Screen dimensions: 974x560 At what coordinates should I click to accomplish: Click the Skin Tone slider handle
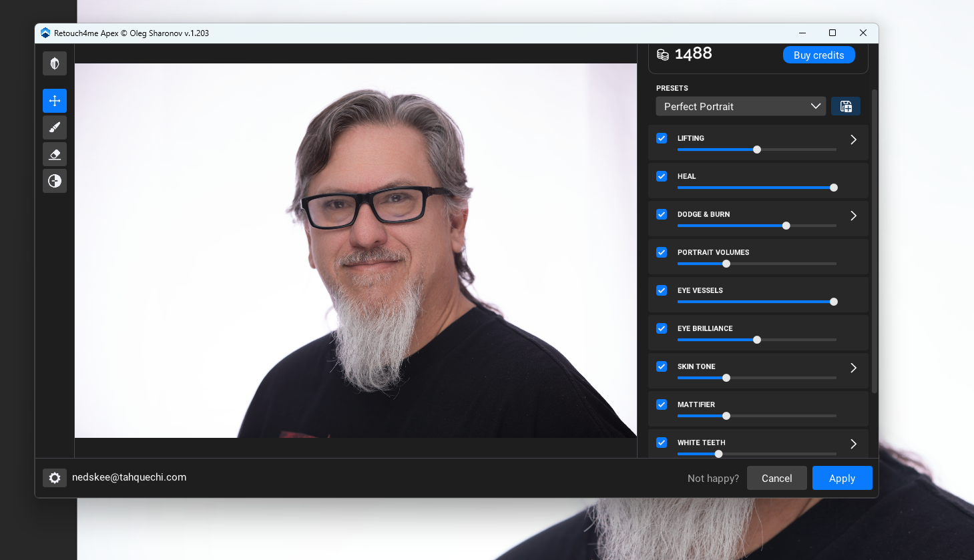[726, 378]
